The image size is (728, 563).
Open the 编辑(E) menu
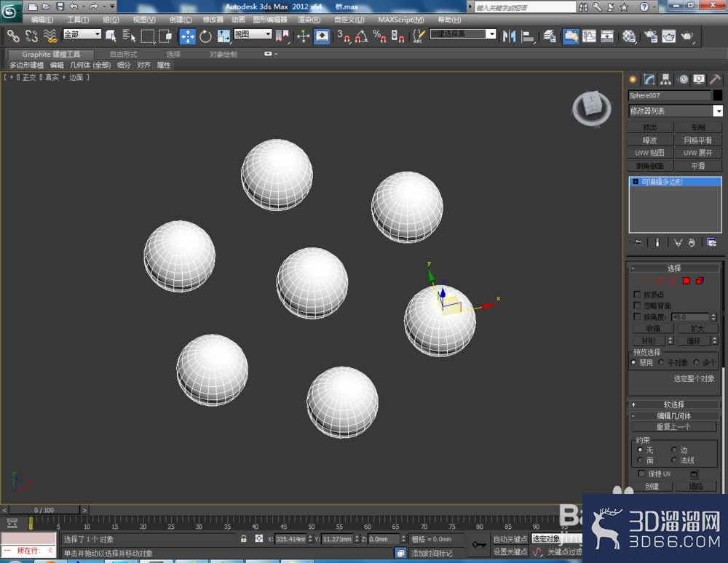[x=41, y=20]
